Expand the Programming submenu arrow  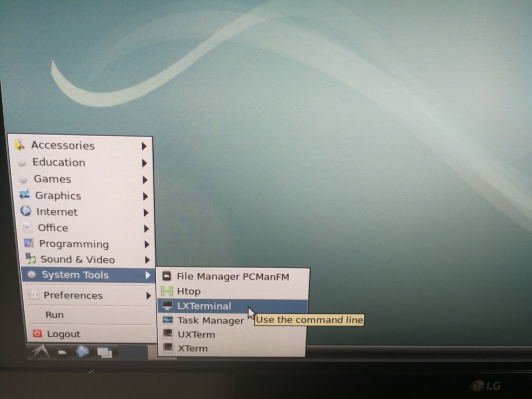click(147, 244)
